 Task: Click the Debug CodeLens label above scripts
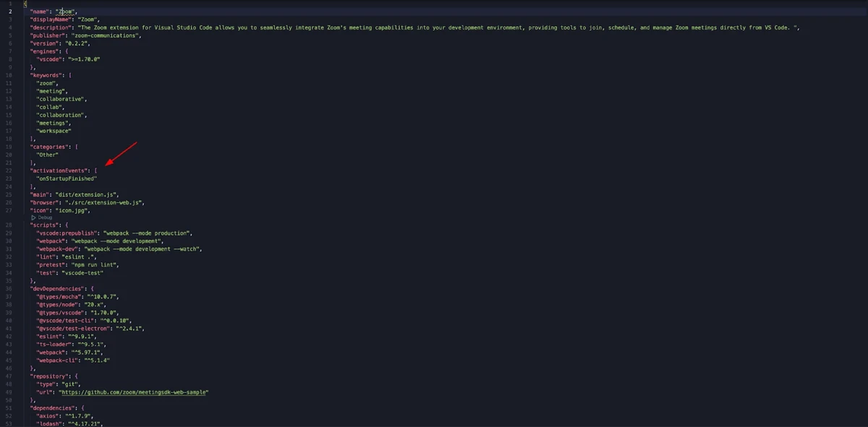tap(43, 217)
